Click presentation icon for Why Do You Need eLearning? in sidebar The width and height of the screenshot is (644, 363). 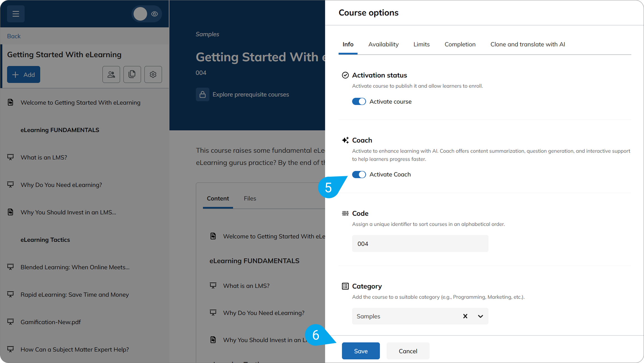click(10, 185)
